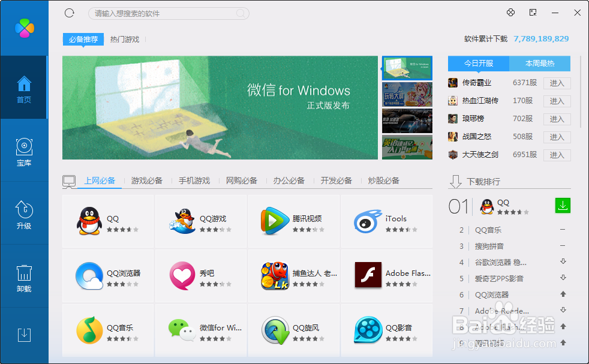Open QQ浏览器 in download ranking list
This screenshot has width=589, height=364.
click(x=492, y=294)
